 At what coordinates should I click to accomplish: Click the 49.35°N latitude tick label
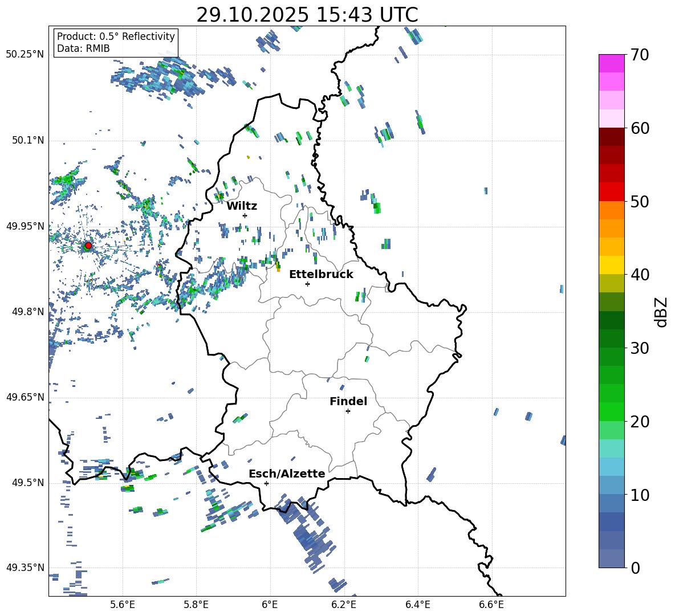click(x=25, y=568)
